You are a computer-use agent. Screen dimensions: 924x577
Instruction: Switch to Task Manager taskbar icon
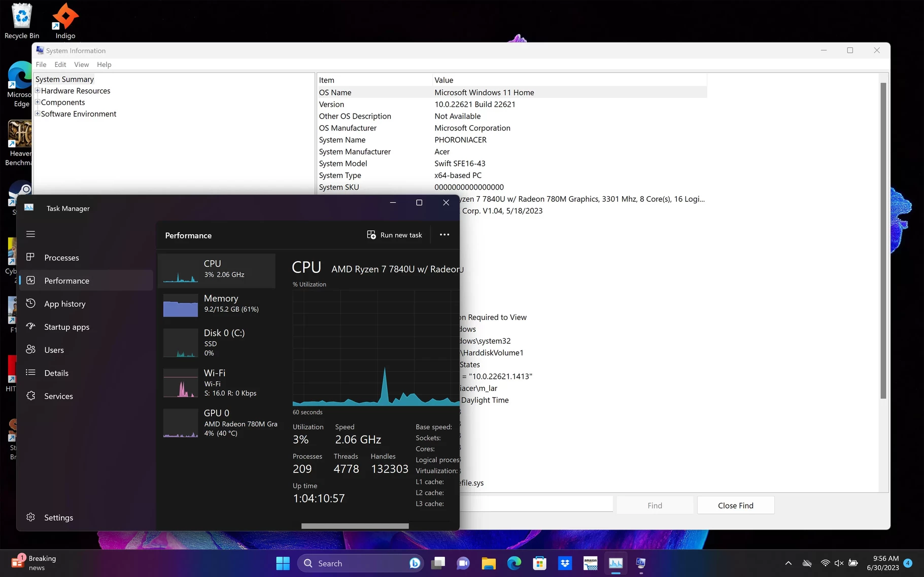pos(616,563)
